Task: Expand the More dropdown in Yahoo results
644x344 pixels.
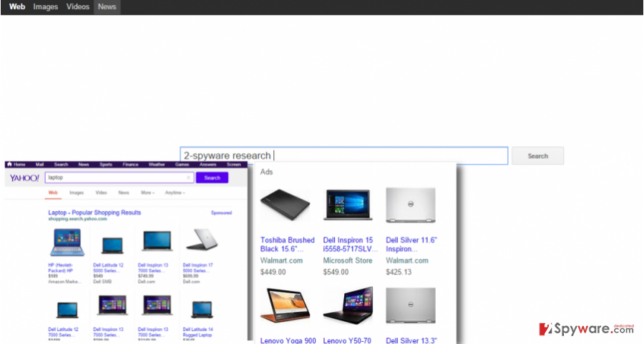Action: [147, 192]
